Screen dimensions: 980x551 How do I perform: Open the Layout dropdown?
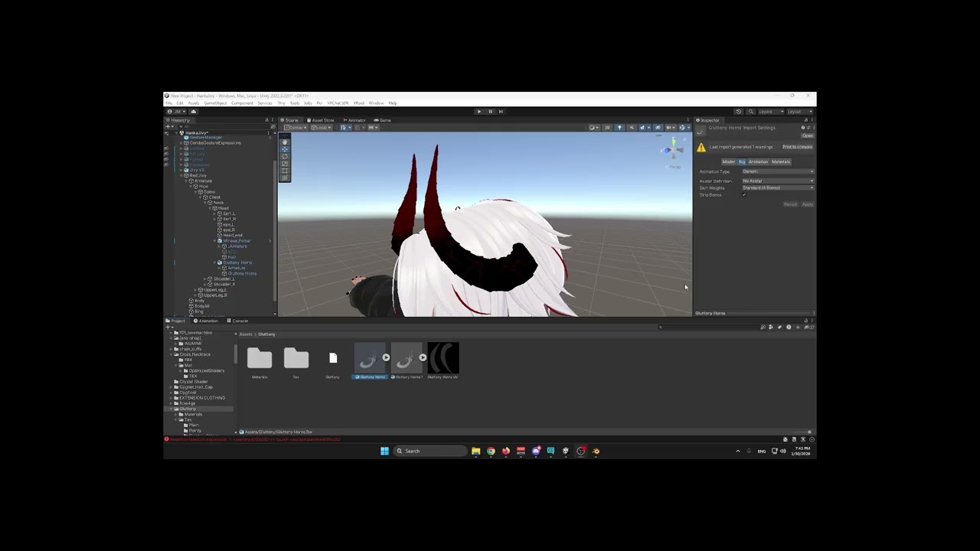tap(799, 112)
